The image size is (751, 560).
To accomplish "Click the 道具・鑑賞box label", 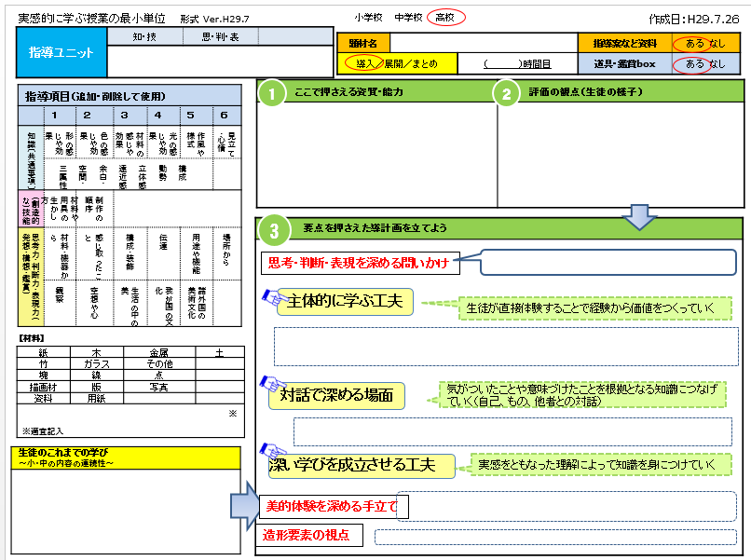I will pos(625,64).
